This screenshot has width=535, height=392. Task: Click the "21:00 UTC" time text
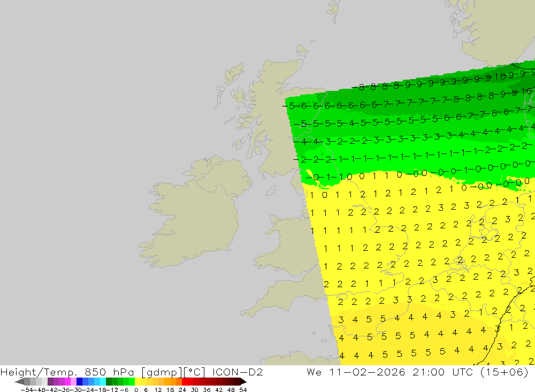[444, 372]
